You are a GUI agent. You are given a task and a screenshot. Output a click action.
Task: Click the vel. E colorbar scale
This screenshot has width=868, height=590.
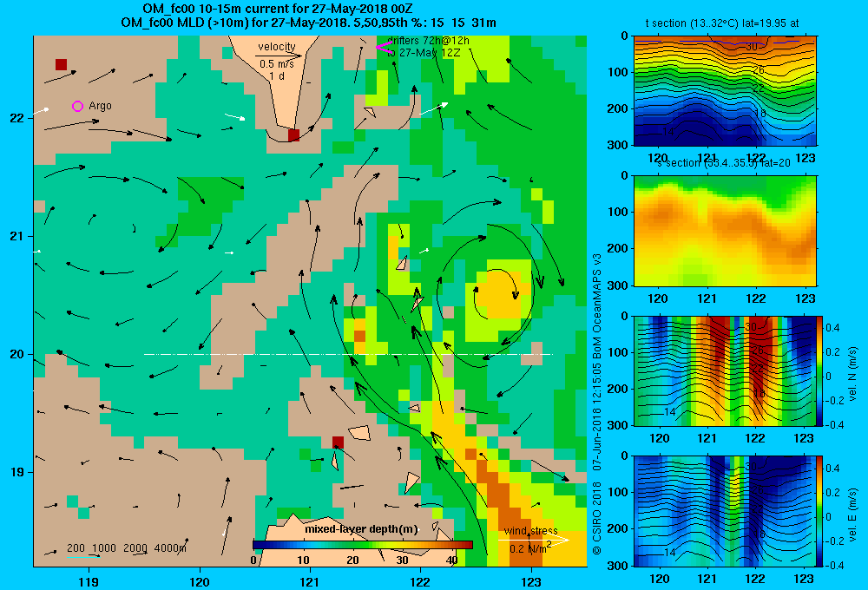click(x=819, y=511)
